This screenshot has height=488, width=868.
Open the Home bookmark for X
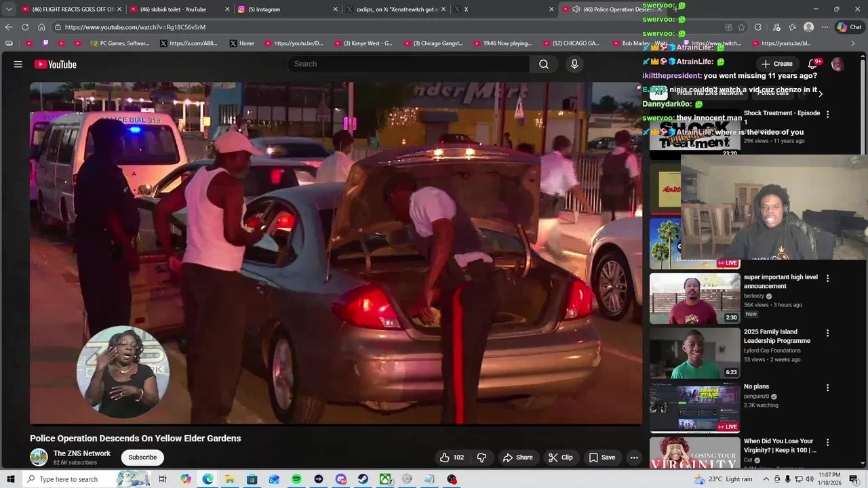pyautogui.click(x=241, y=43)
